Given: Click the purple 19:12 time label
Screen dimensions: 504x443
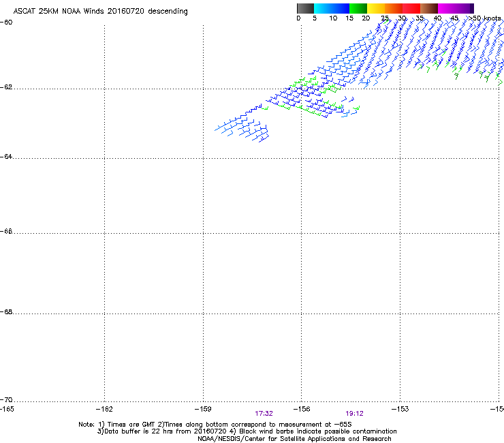Looking at the screenshot, I should point(355,414).
